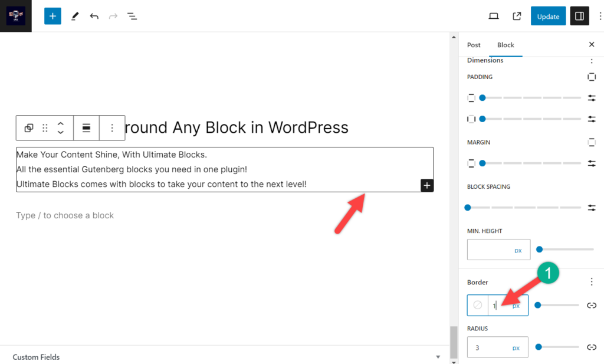Click the Undo arrow icon

(x=94, y=16)
